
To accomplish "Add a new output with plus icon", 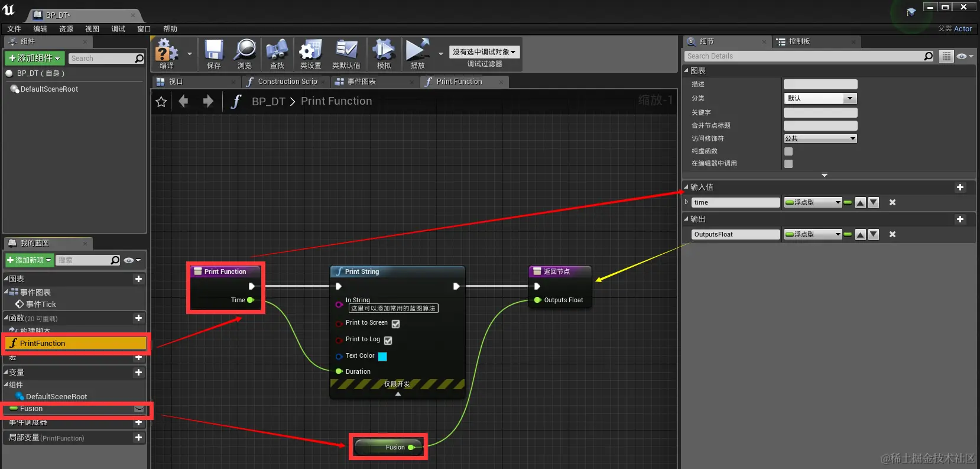I will coord(960,219).
